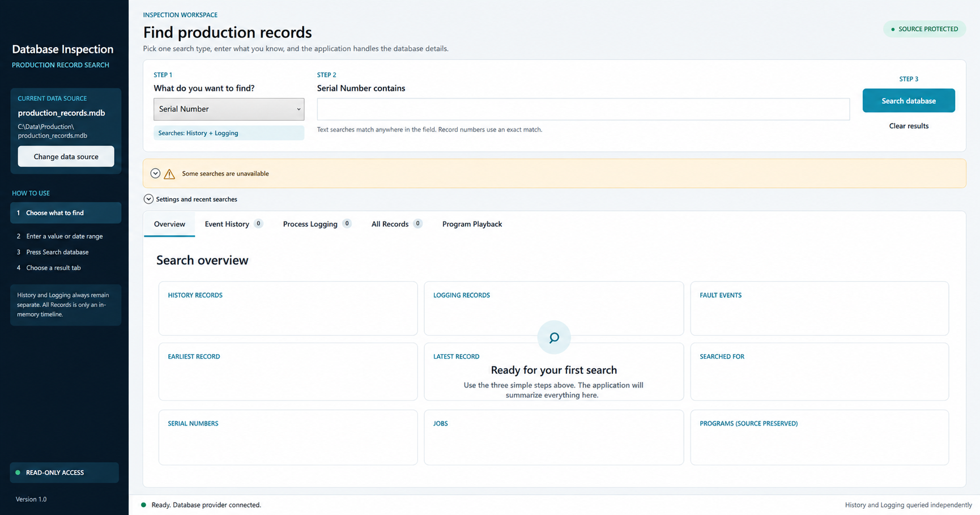Click the 'Find production records' heading

[x=227, y=32]
